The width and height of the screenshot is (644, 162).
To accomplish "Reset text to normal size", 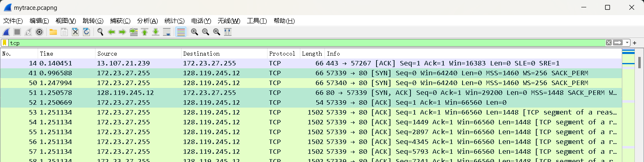I will pyautogui.click(x=217, y=32).
